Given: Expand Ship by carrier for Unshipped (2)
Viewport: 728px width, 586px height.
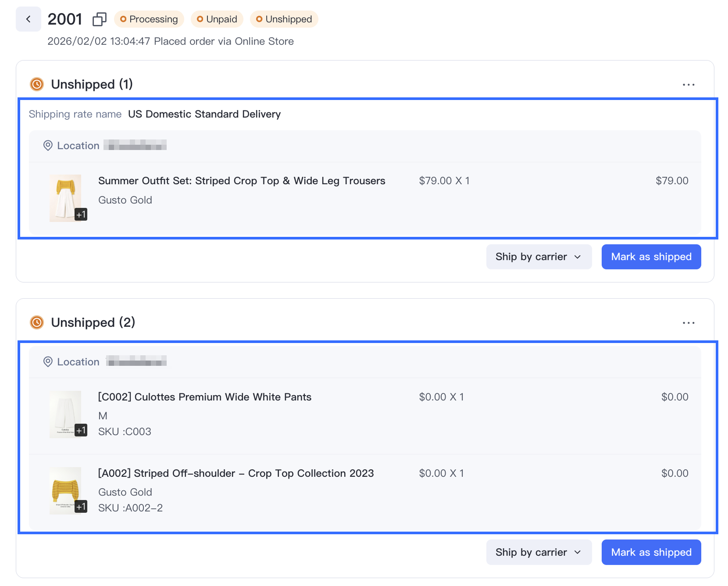Looking at the screenshot, I should point(539,552).
